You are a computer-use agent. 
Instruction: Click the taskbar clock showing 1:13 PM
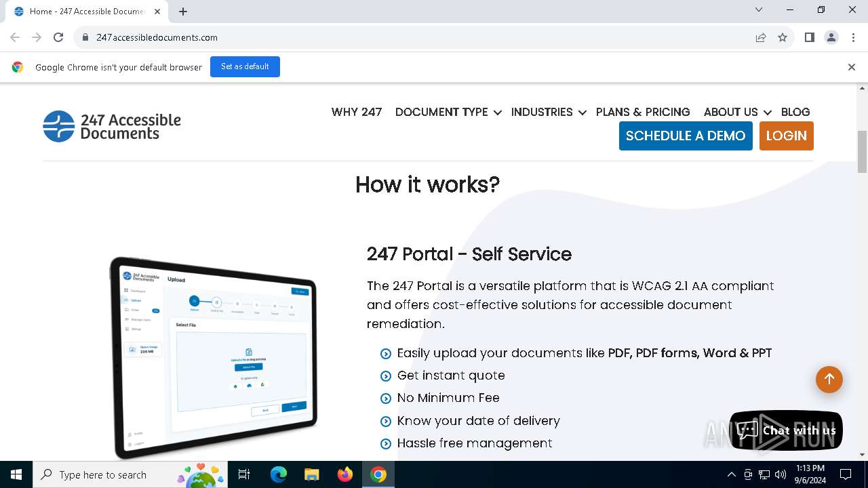[x=810, y=474]
